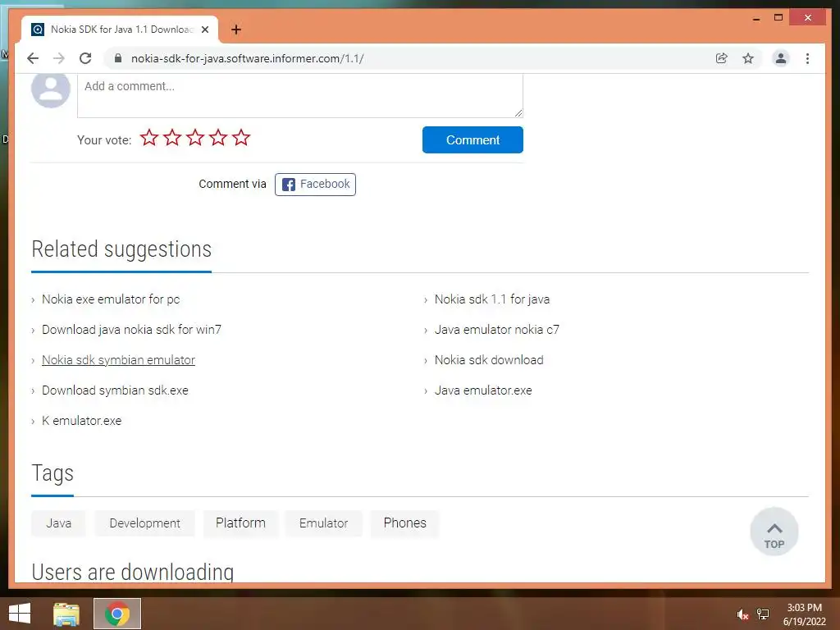Select the Phones tag
Screen dimensions: 840x630
click(x=404, y=523)
